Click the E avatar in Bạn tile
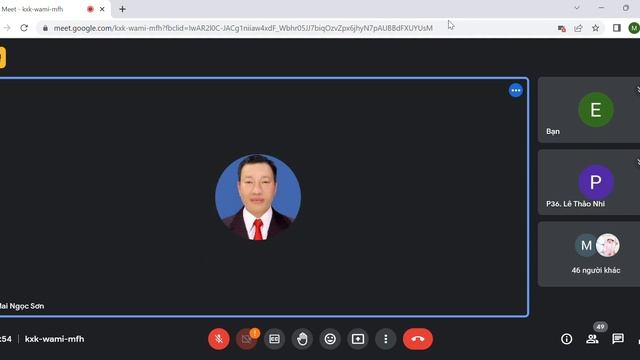 [596, 109]
